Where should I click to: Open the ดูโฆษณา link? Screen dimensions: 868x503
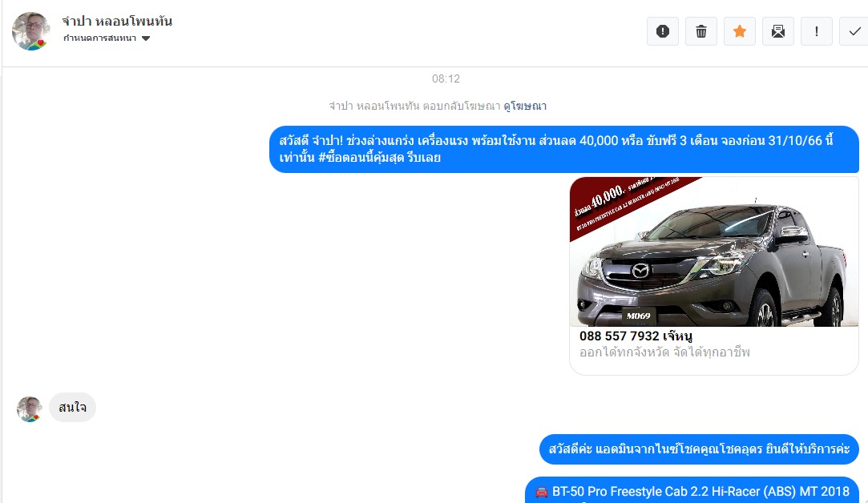[x=525, y=106]
